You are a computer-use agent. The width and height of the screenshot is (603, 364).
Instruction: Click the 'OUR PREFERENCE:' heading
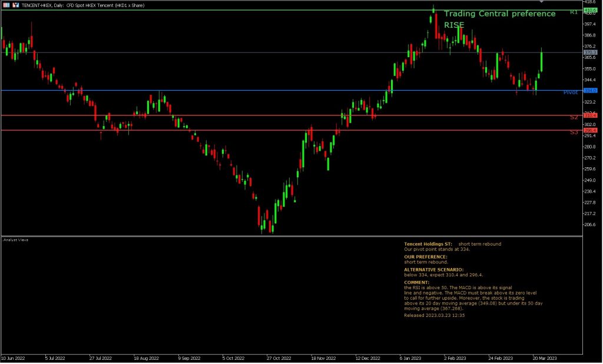426,257
